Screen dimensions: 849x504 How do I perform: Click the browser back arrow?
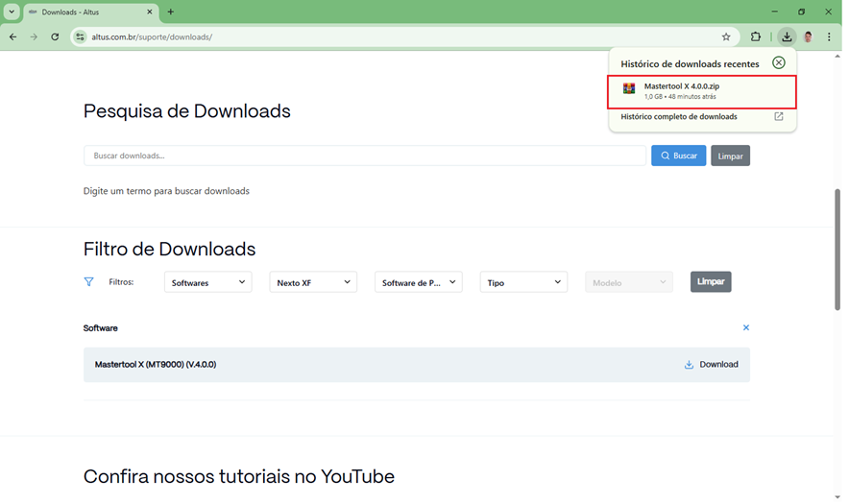(x=12, y=36)
